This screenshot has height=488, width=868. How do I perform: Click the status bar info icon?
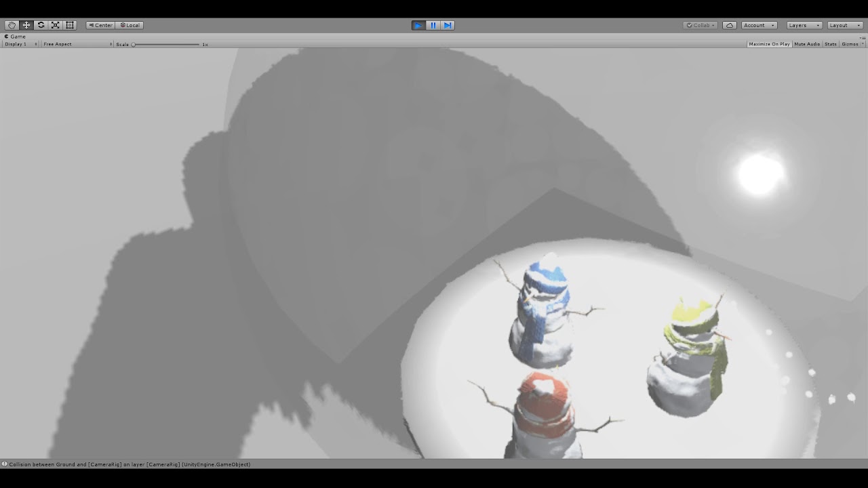pos(4,464)
